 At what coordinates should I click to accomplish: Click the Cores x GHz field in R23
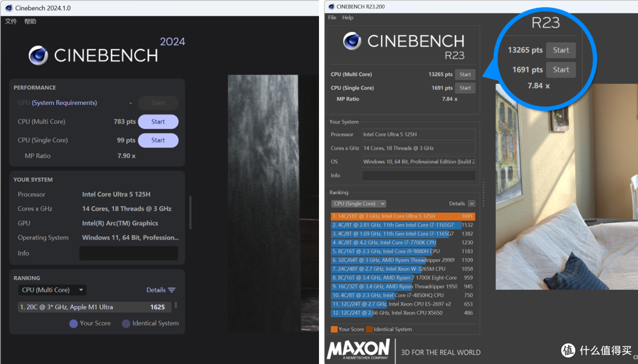coord(418,148)
